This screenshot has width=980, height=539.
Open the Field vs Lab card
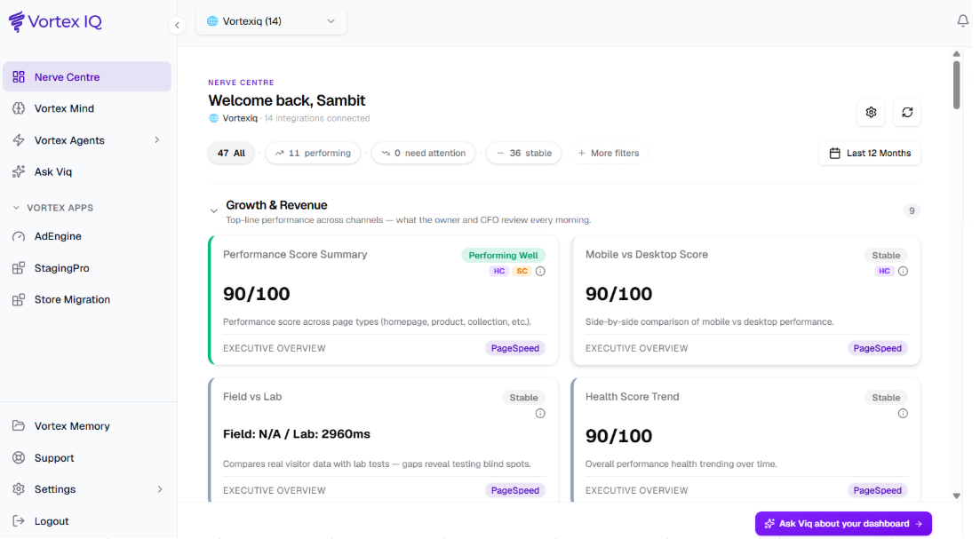pos(383,440)
